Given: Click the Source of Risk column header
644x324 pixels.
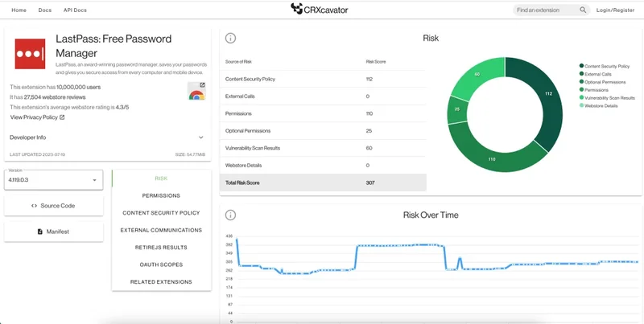Looking at the screenshot, I should tap(238, 62).
